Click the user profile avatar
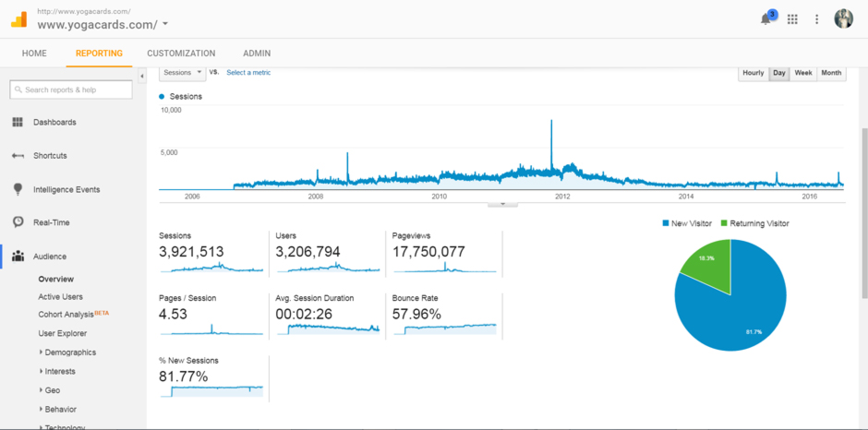 pyautogui.click(x=844, y=18)
